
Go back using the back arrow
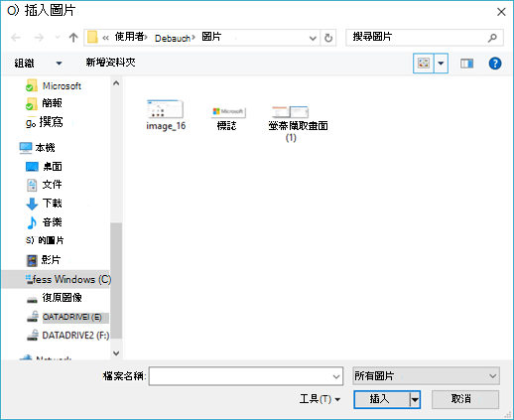[x=16, y=38]
